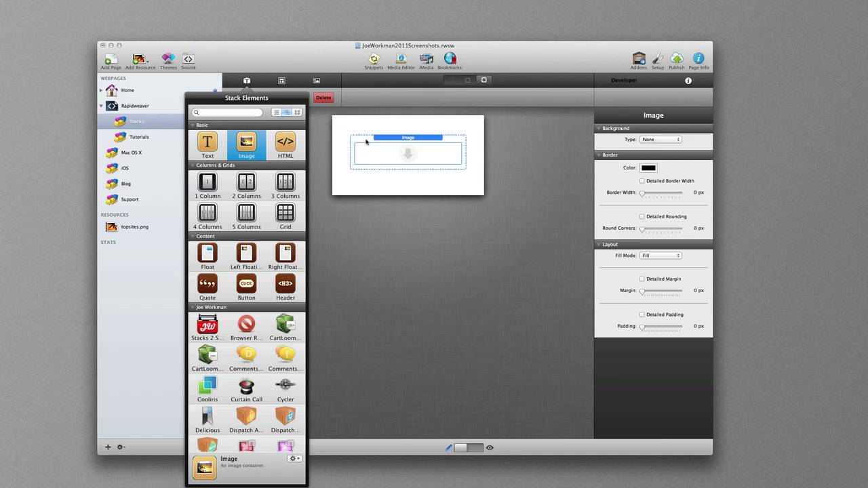
Task: Enable the Detailed Border Width checkbox
Action: 642,181
